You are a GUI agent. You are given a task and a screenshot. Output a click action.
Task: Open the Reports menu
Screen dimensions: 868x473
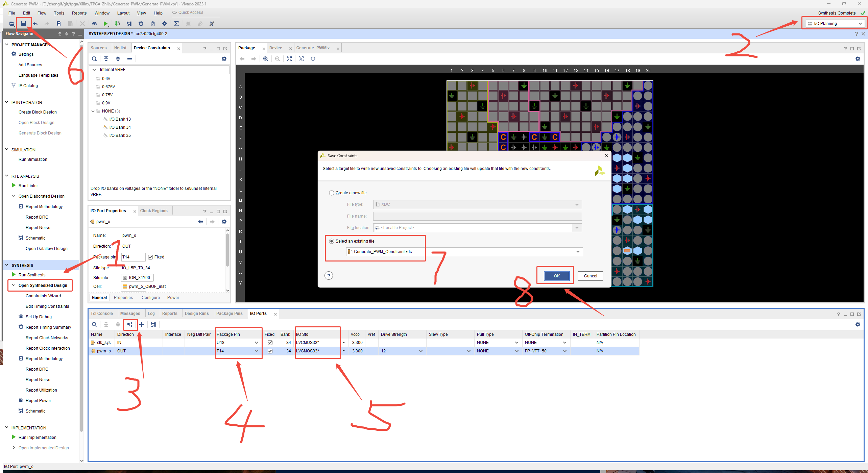tap(79, 13)
